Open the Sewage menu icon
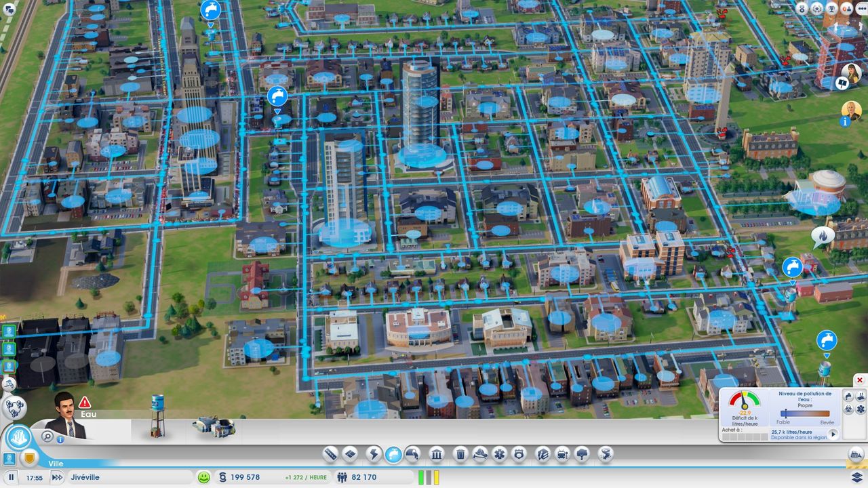The width and height of the screenshot is (868, 488). pos(412,454)
